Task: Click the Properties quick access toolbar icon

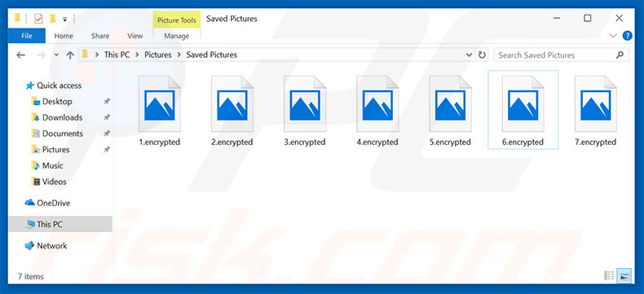Action: click(38, 19)
